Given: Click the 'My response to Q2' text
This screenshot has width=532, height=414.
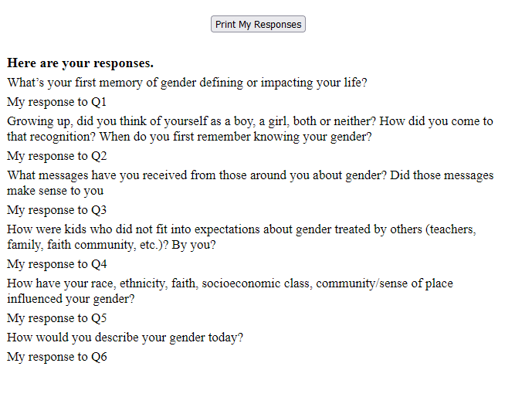Looking at the screenshot, I should [x=56, y=156].
